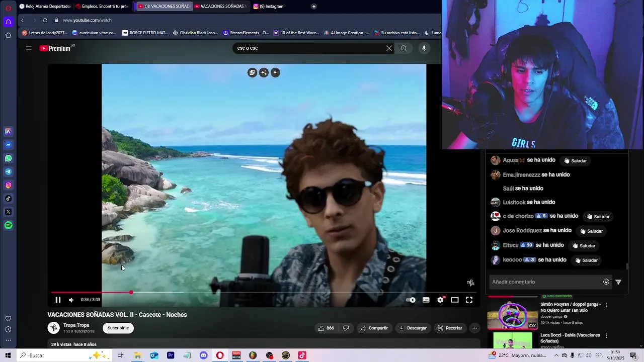Open the 'curriculum vitae cv' bookmark
This screenshot has width=644, height=362.
pos(94,33)
